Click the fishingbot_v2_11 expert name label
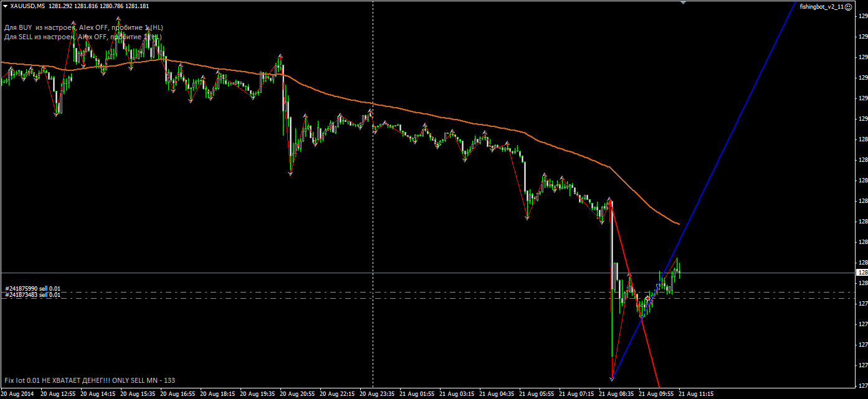This screenshot has height=399, width=868. click(x=822, y=6)
